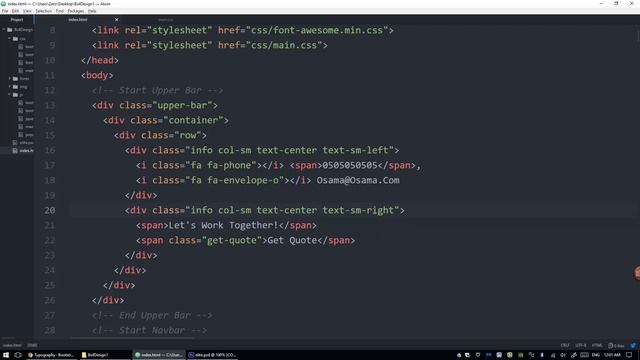
Task: Close the index.html editor tab
Action: pos(116,20)
